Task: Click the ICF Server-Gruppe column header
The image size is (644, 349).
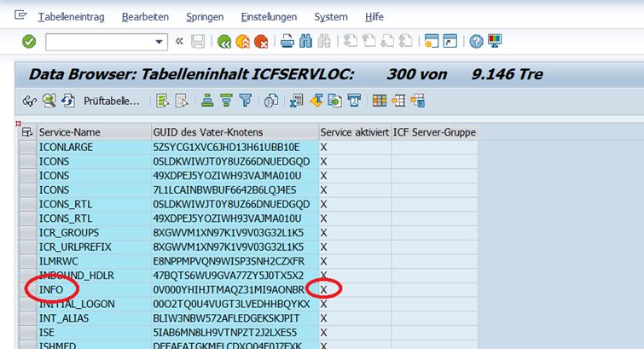Action: click(434, 132)
